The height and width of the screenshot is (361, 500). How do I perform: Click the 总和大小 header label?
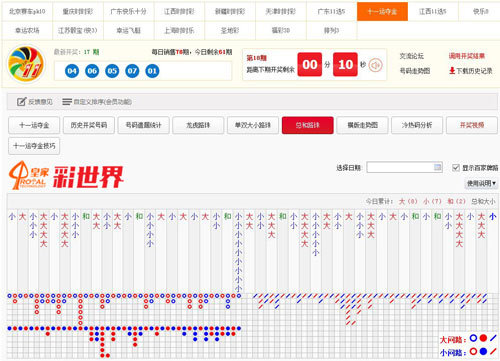click(483, 201)
